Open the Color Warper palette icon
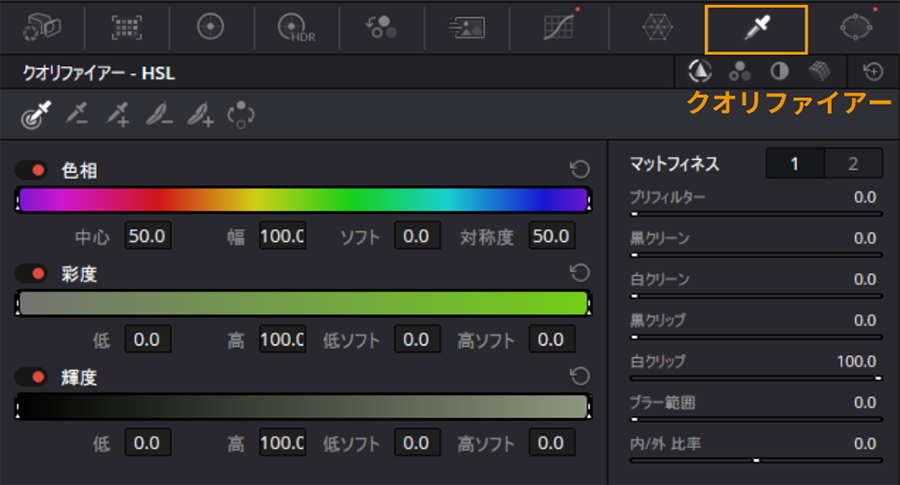Viewport: 900px width, 485px height. coord(657,27)
